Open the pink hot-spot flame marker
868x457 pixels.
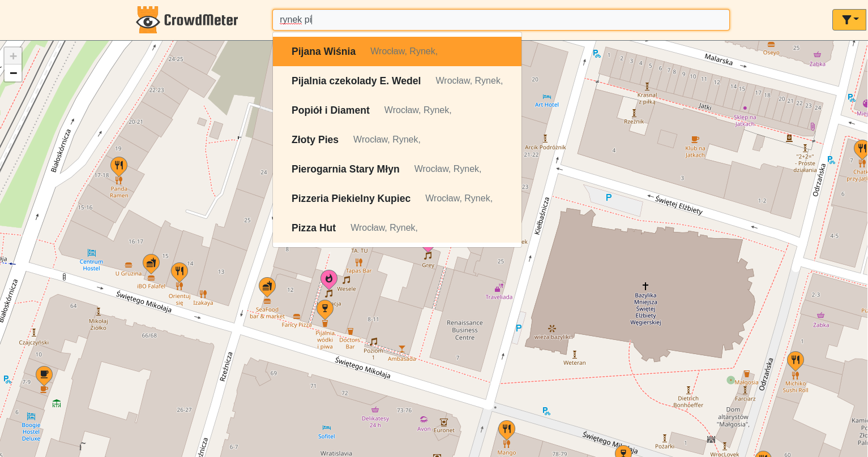coord(329,280)
